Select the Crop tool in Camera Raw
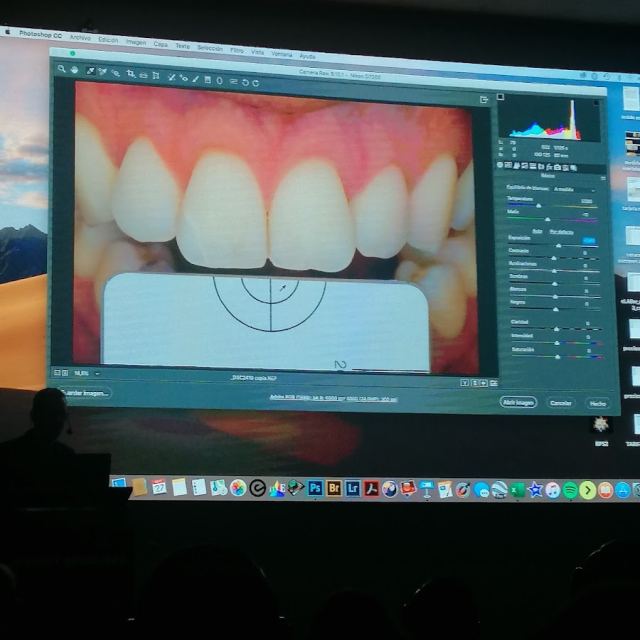Image resolution: width=640 pixels, height=640 pixels. (x=130, y=74)
